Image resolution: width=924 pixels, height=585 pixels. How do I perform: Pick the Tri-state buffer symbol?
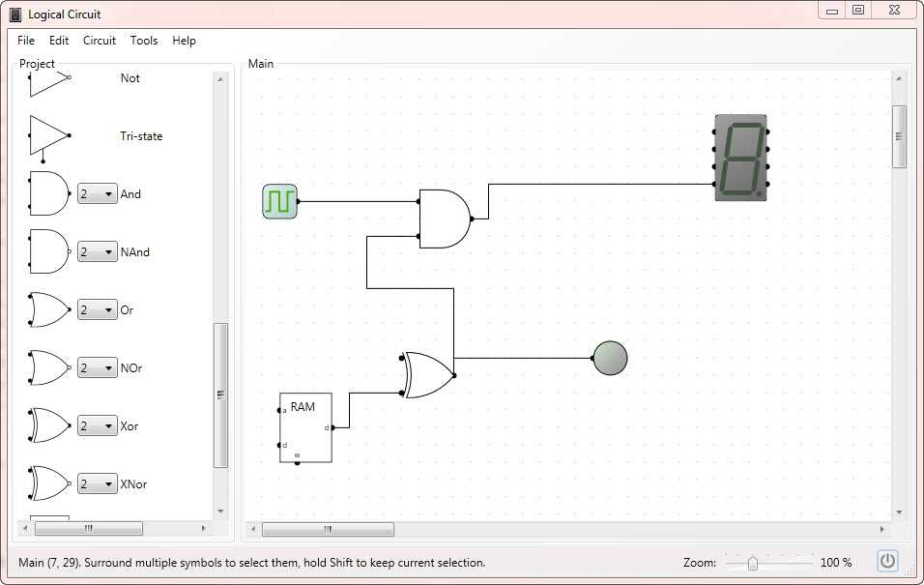[x=49, y=138]
